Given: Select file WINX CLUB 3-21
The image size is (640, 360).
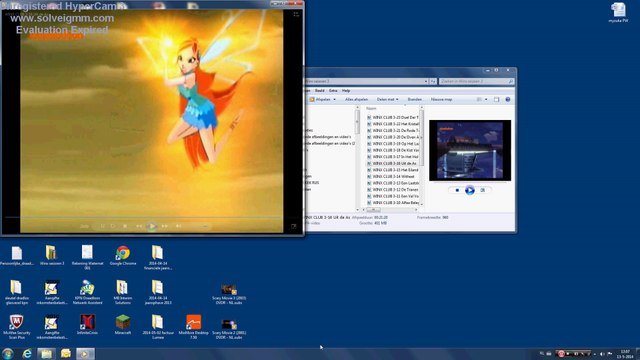Looking at the screenshot, I should pos(393,131).
